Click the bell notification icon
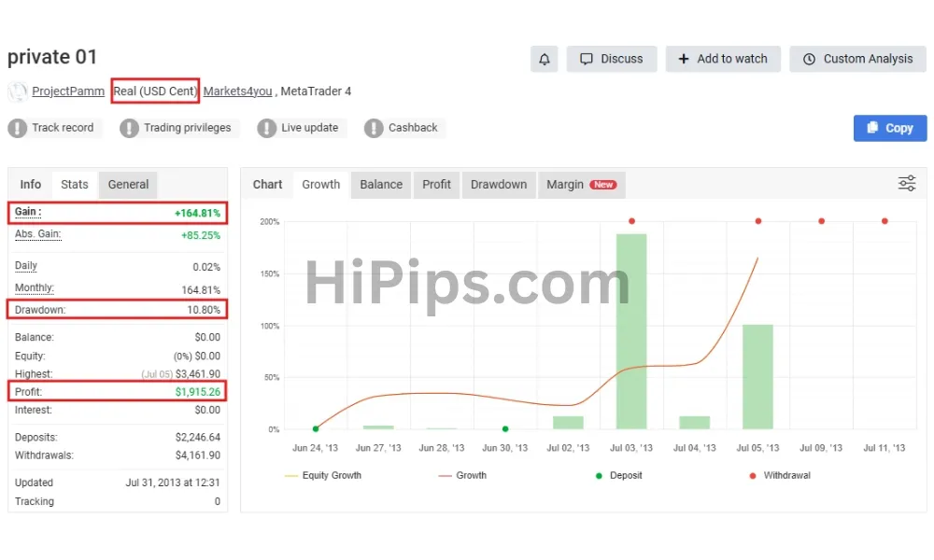 point(544,59)
